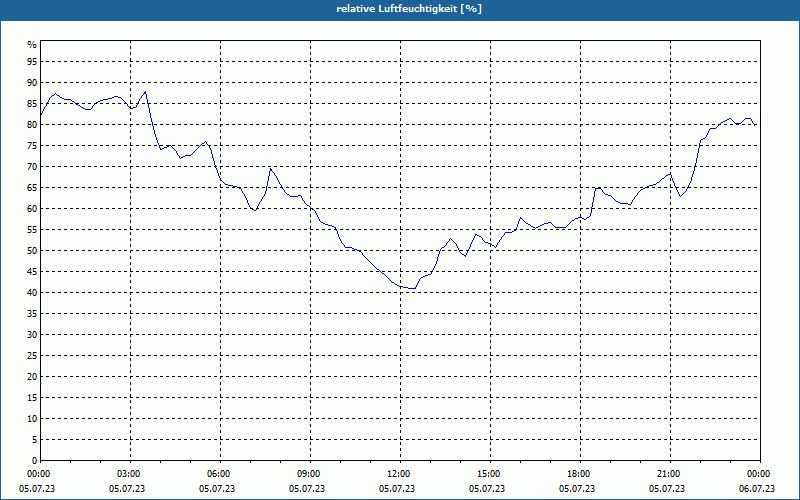
Task: Click the '09:00' time label
Action: click(x=310, y=474)
